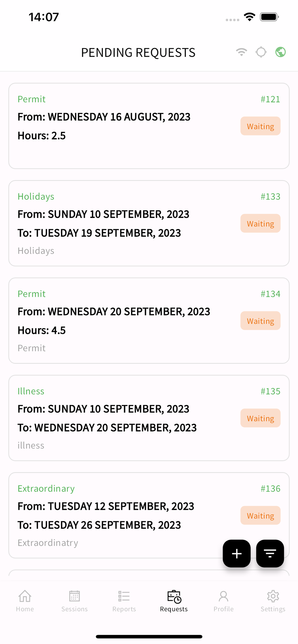The height and width of the screenshot is (644, 298).
Task: Tap the green globe icon
Action: [x=280, y=52]
